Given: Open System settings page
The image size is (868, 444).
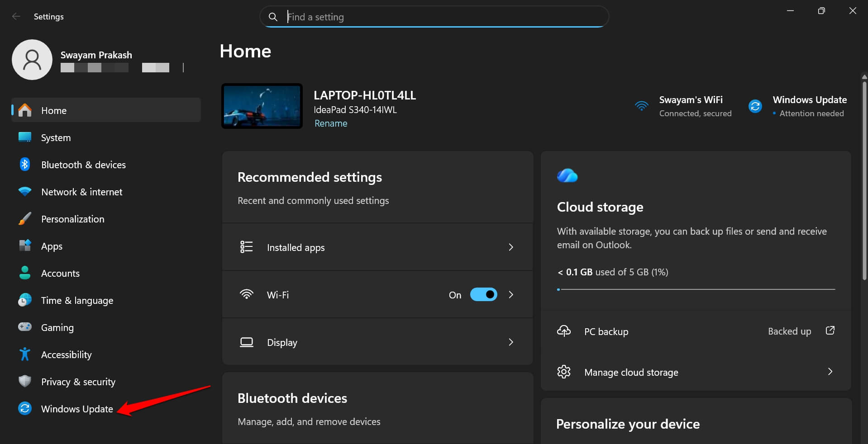Looking at the screenshot, I should pyautogui.click(x=106, y=137).
